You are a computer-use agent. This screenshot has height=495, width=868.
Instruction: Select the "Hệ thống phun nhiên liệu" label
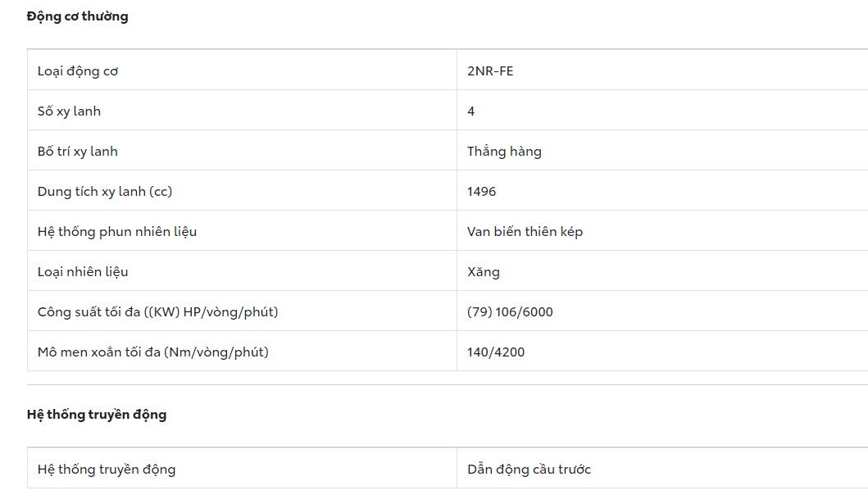[x=117, y=232]
